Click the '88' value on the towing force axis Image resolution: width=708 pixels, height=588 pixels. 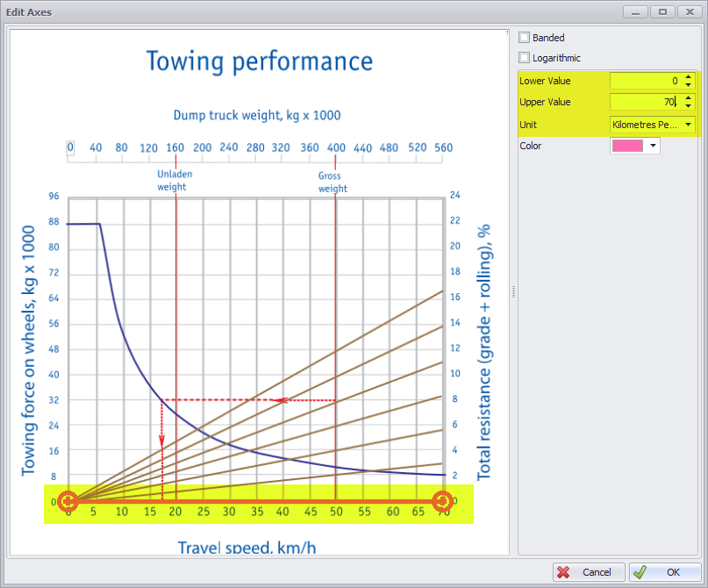tap(54, 222)
